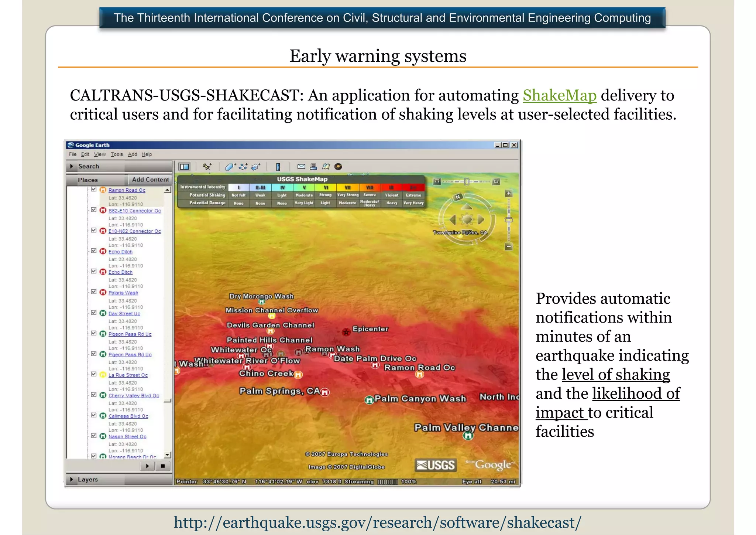Toggle the Day Street Uc checkbox
This screenshot has height=535, width=756.
tap(94, 313)
